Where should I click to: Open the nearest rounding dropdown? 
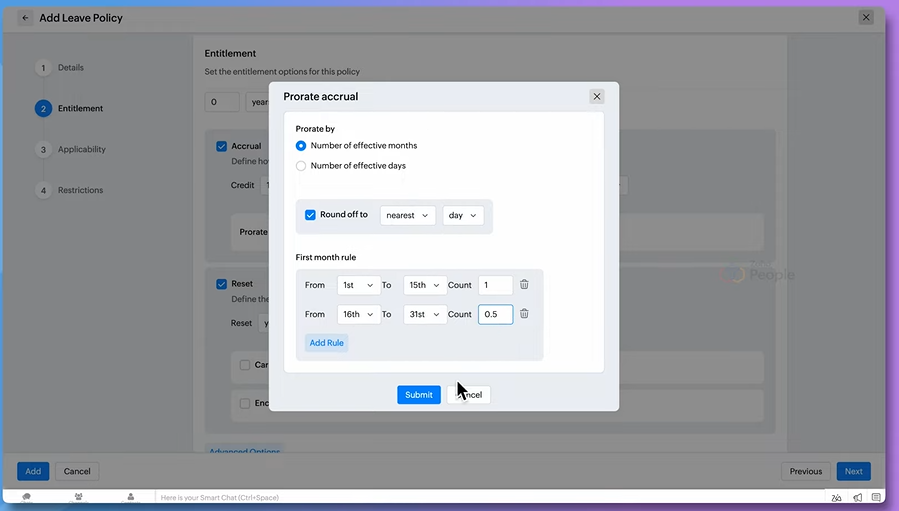click(407, 215)
